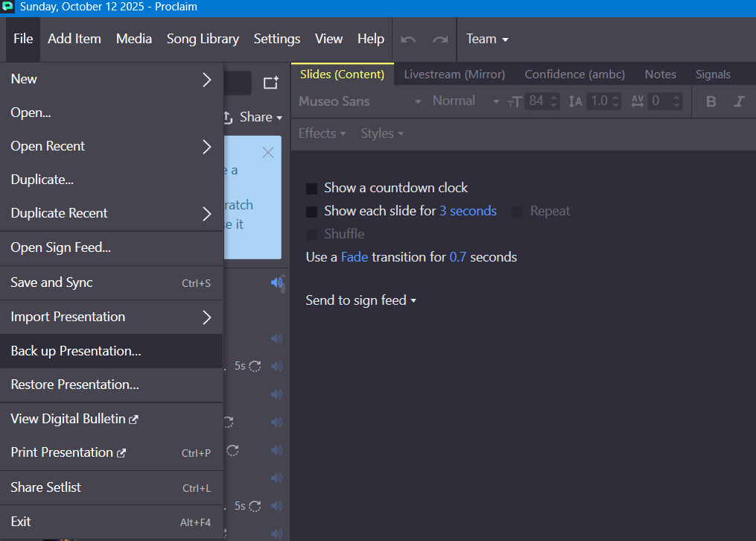Viewport: 756px width, 541px height.
Task: Expand the New submenu
Action: (112, 80)
